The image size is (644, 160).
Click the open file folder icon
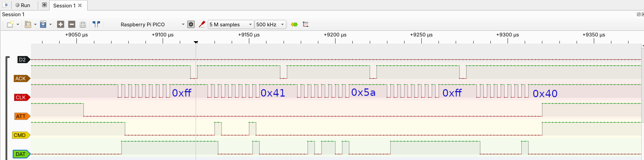click(28, 24)
